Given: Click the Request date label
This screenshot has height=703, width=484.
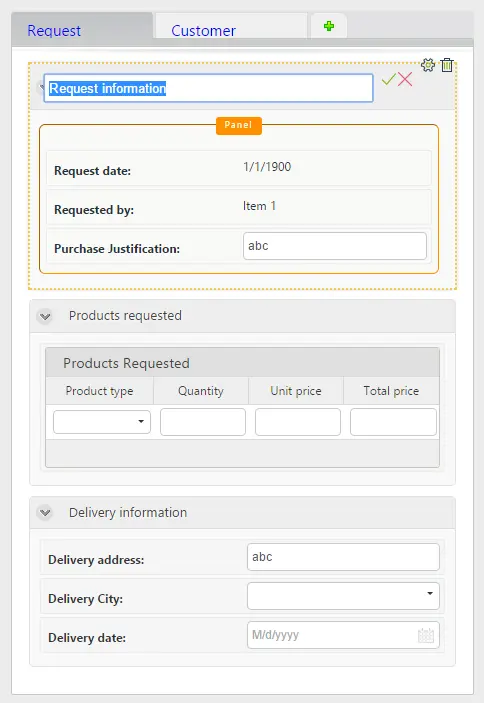Looking at the screenshot, I should tap(92, 171).
